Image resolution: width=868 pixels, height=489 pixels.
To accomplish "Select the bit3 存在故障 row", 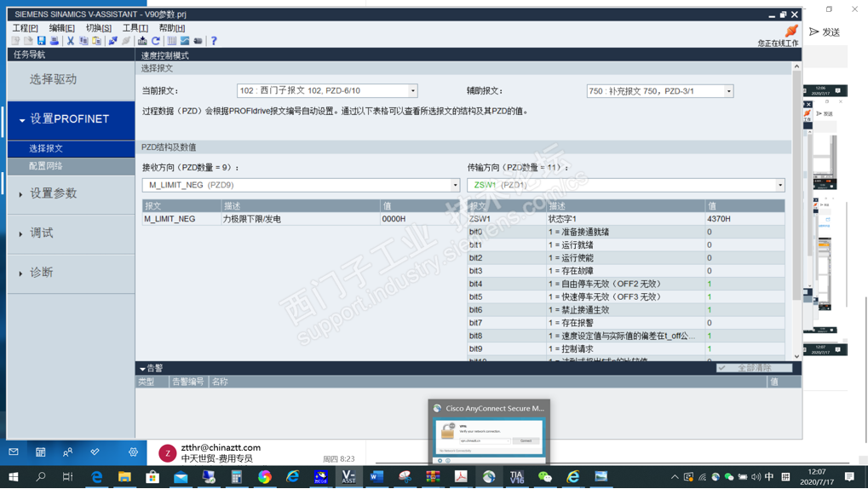I will click(x=626, y=271).
